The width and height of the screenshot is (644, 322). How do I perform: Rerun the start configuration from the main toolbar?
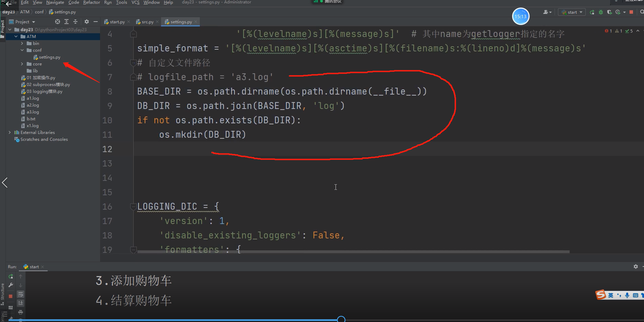[x=592, y=12]
